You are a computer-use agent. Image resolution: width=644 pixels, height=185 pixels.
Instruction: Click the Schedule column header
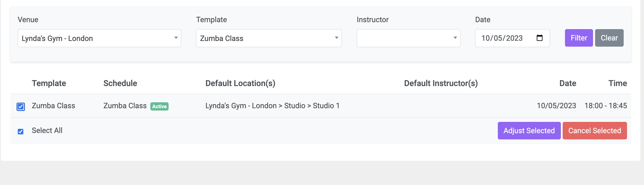120,83
